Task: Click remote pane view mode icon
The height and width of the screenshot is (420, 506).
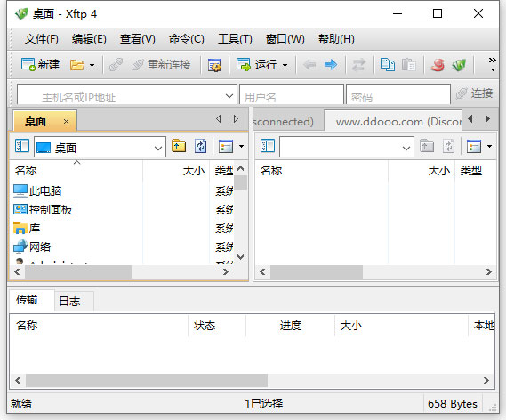Action: [474, 146]
